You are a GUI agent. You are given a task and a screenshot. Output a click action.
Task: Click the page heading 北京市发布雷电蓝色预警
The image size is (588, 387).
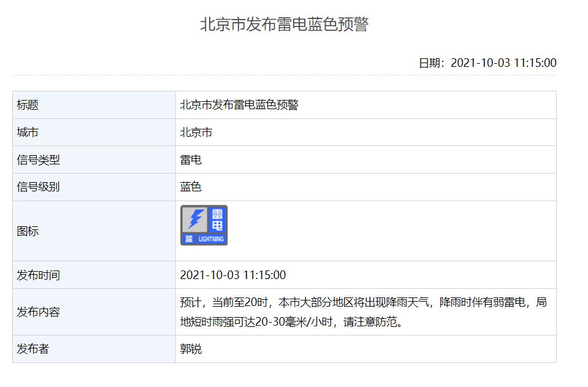(284, 25)
